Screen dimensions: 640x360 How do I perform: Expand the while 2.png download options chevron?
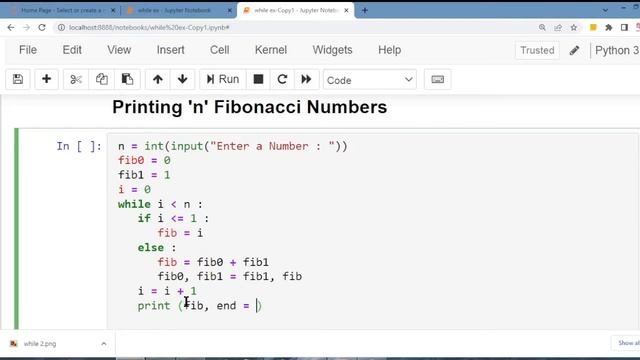(104, 344)
